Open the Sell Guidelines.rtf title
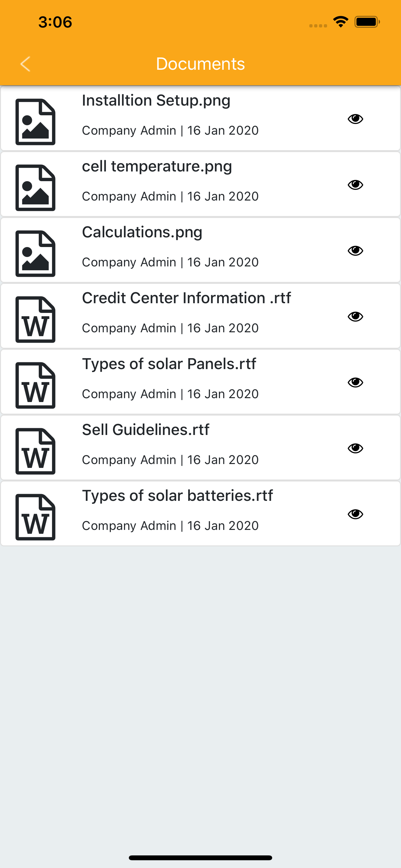This screenshot has height=868, width=401. coord(146,430)
